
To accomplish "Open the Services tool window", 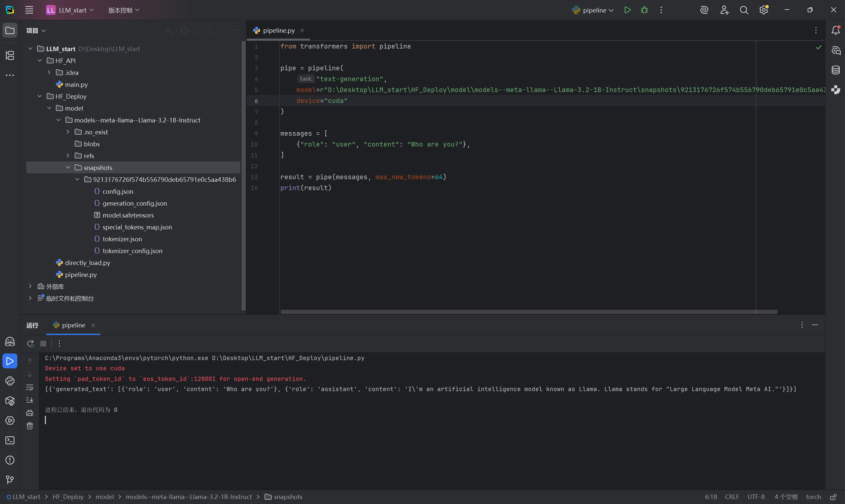I will point(10,420).
